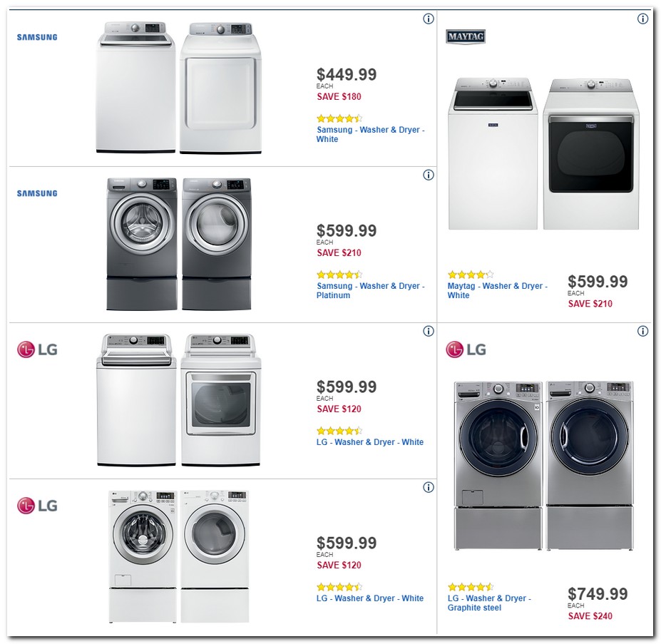This screenshot has width=661, height=644.
Task: Click the Samsung brand logo on top listing
Action: coord(36,36)
